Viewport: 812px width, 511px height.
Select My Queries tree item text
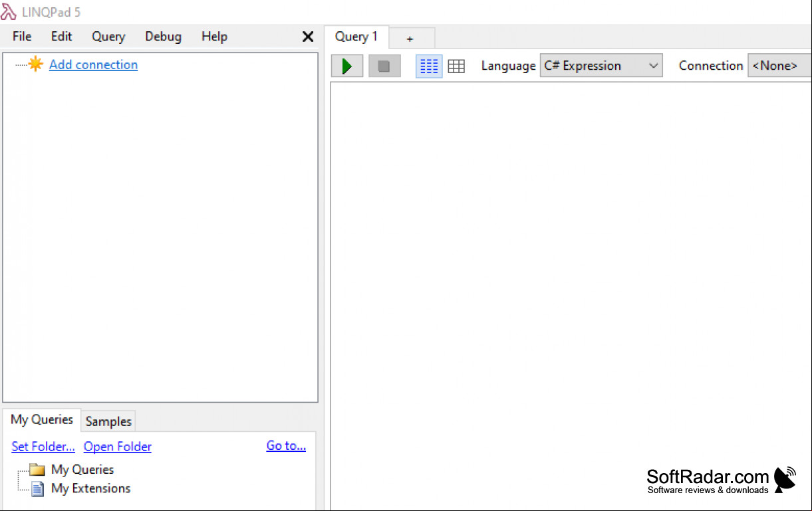click(82, 470)
